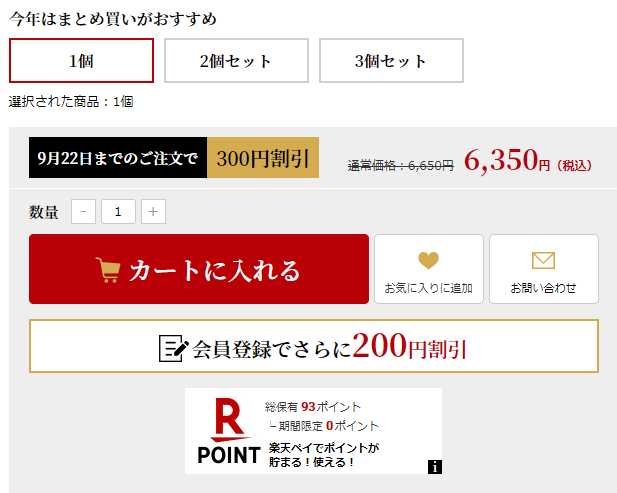Click the Rakuten points balance text
Screen dimensions: 617x493
click(x=313, y=407)
